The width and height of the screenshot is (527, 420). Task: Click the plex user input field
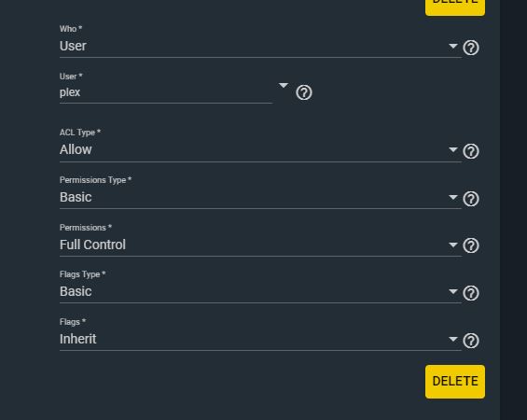(x=166, y=92)
